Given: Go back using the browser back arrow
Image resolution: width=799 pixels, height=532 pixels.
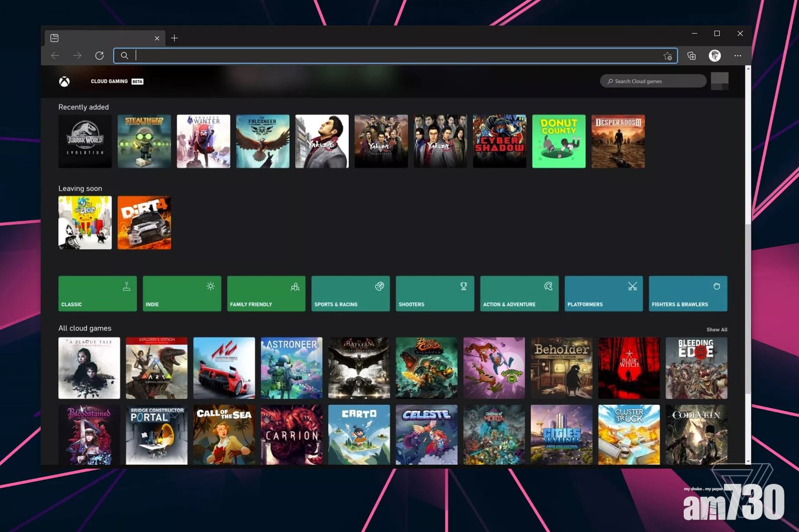Looking at the screenshot, I should coord(55,55).
